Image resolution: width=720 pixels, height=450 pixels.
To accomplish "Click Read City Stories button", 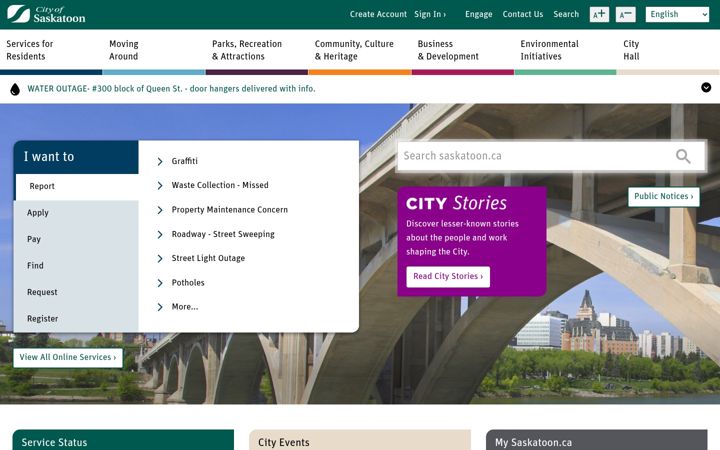I will (x=448, y=276).
